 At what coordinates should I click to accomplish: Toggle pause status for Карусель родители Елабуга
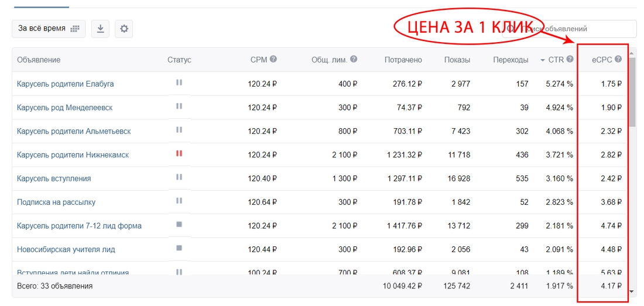pos(179,83)
